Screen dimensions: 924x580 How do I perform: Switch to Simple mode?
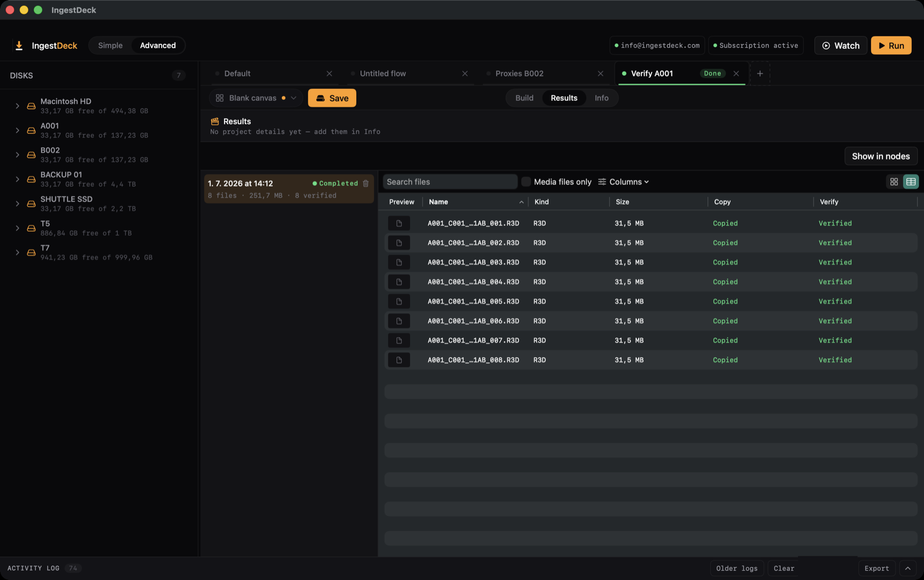pyautogui.click(x=110, y=46)
